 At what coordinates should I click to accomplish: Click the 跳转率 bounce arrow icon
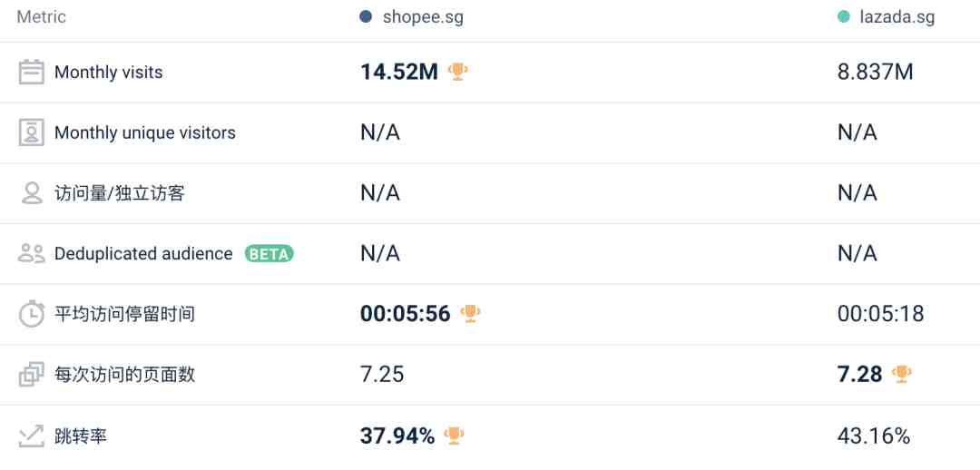click(31, 436)
